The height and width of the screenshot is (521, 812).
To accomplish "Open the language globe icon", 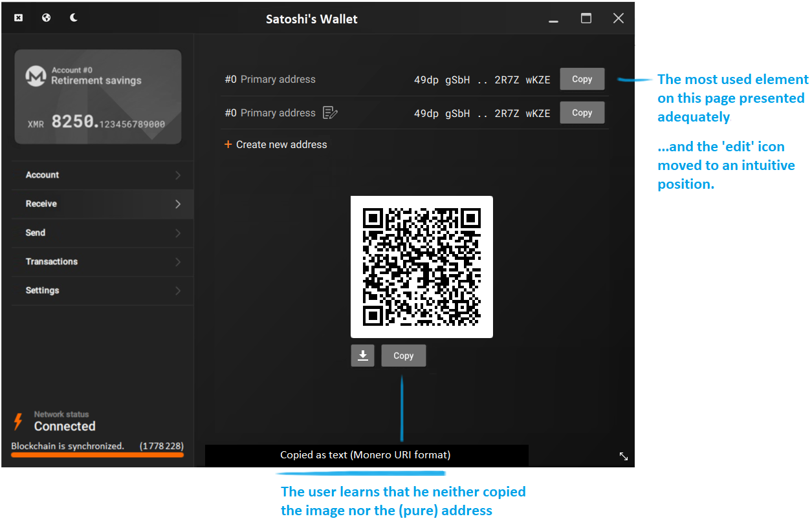I will tap(47, 18).
